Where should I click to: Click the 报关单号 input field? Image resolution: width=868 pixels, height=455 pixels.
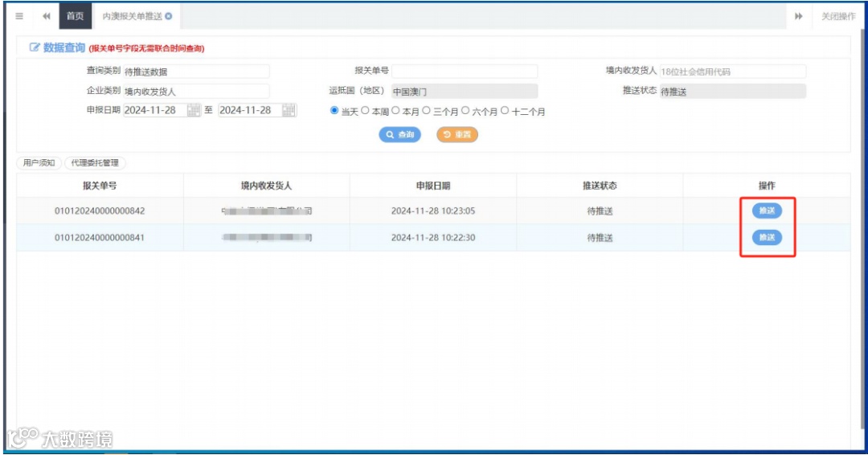pyautogui.click(x=465, y=72)
